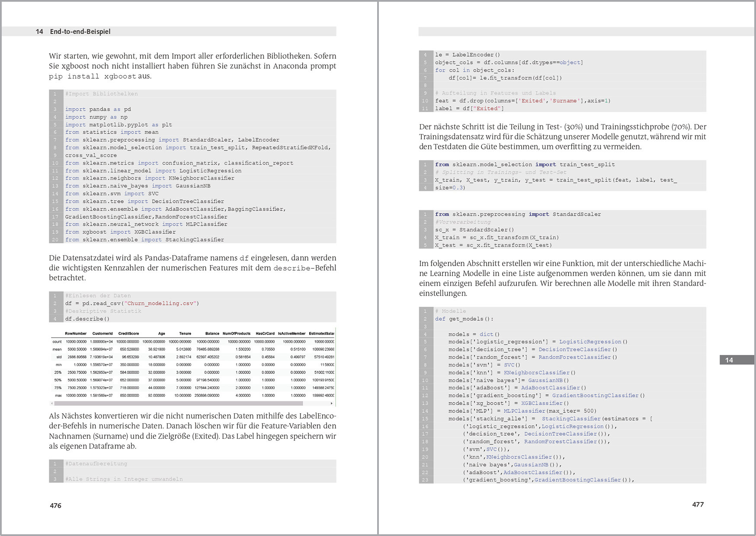The image size is (756, 536).
Task: Click the code line importing MLPClassifier
Action: (x=146, y=224)
